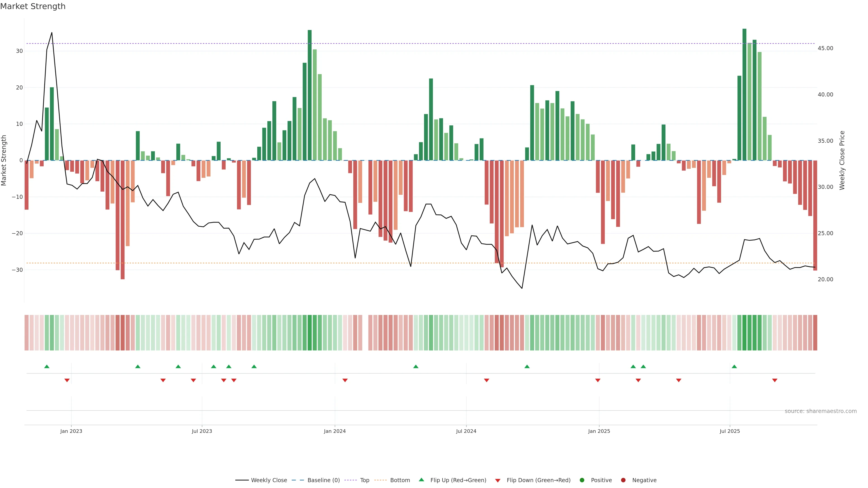The image size is (868, 488).
Task: Click the rightmost red flip-down triangle marker
Action: point(775,380)
